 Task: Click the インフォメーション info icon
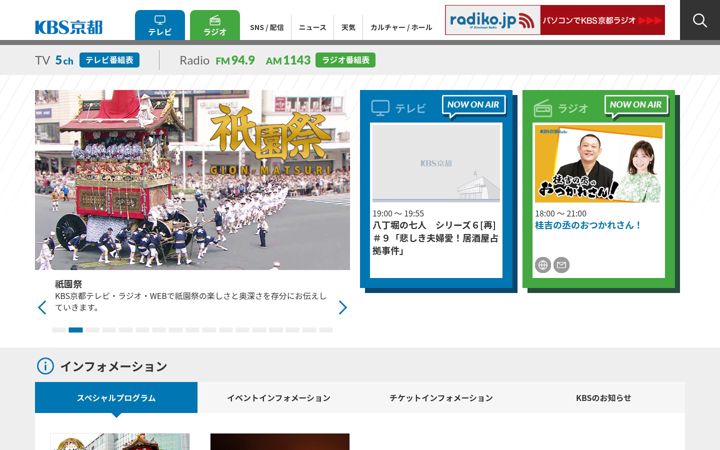click(x=45, y=366)
